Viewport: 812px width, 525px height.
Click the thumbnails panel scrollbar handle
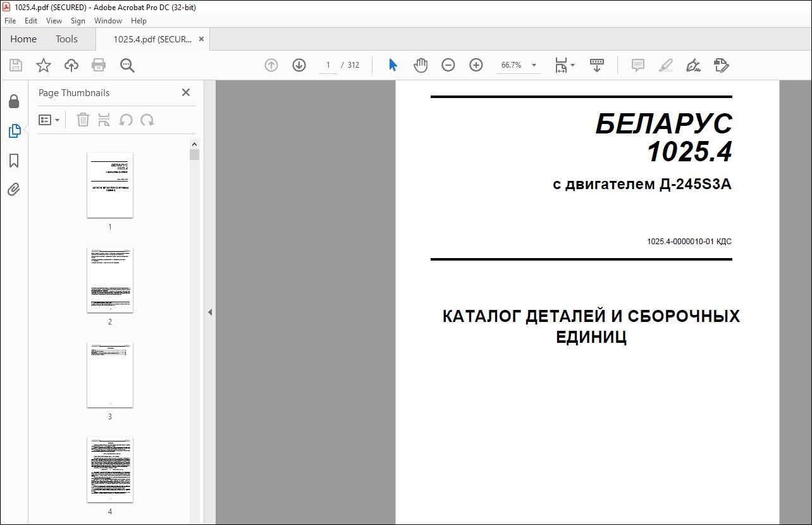point(195,154)
